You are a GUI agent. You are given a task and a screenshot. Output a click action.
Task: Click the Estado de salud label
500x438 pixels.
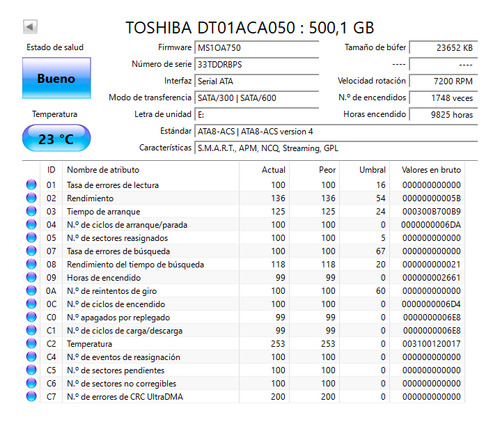(55, 47)
